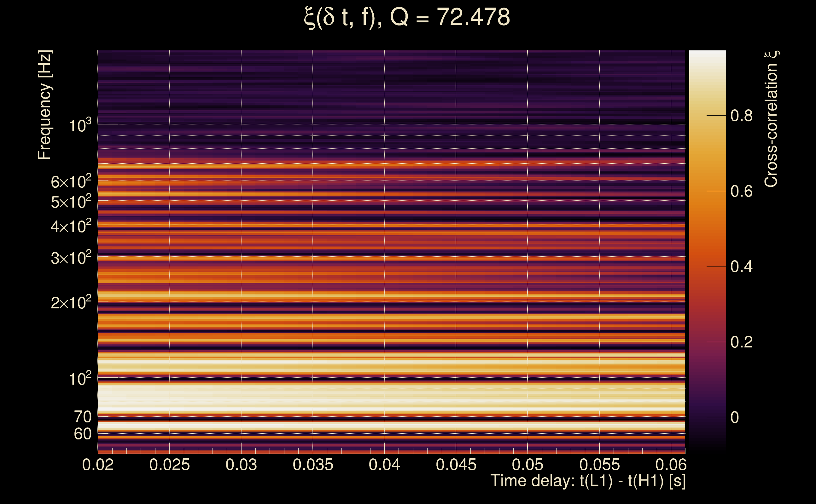Click the Cross-correlation ξ colorbar label

point(771,119)
